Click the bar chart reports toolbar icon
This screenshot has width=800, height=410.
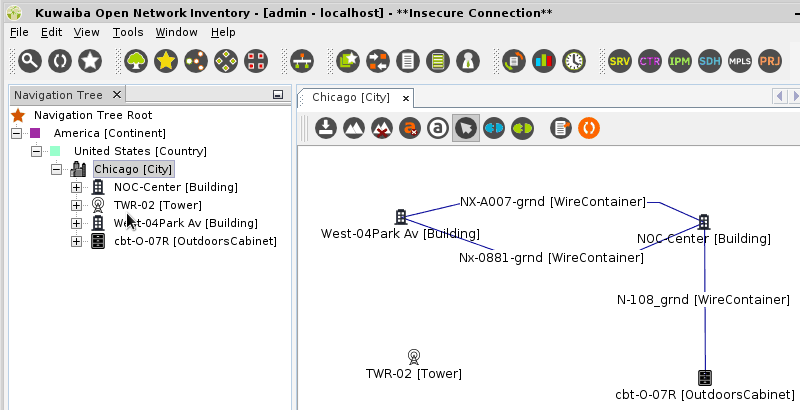(x=543, y=61)
